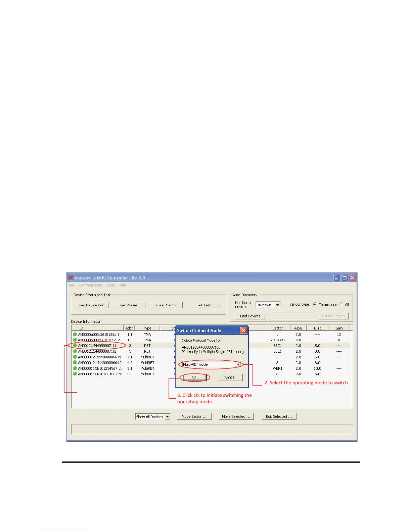Click the WER1 sector cell
Screen dimensions: 411x532
click(x=277, y=368)
